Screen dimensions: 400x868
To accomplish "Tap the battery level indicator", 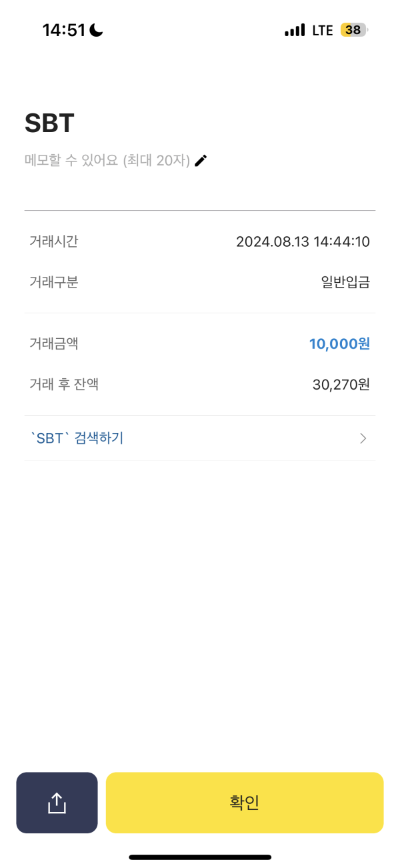I will coord(353,30).
